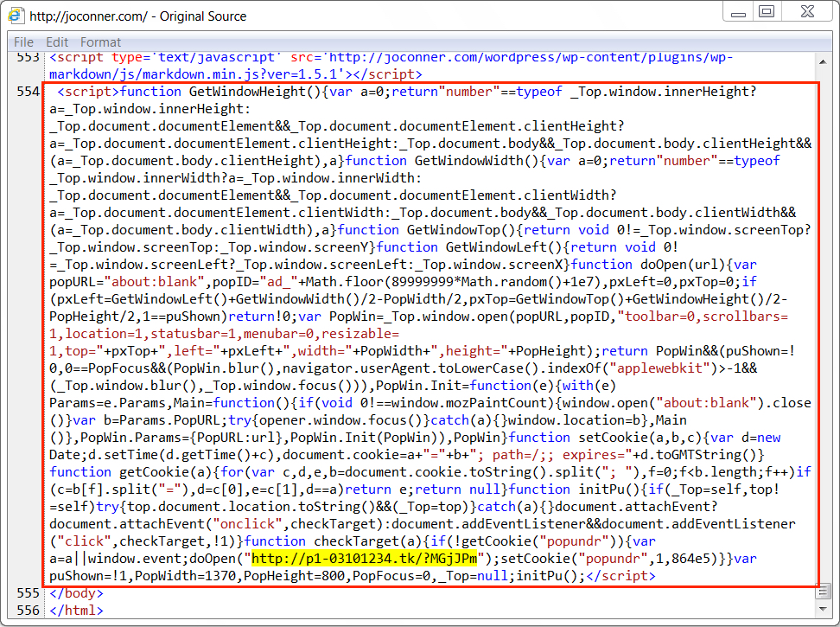Open the Edit menu
The image size is (840, 627).
(x=57, y=42)
